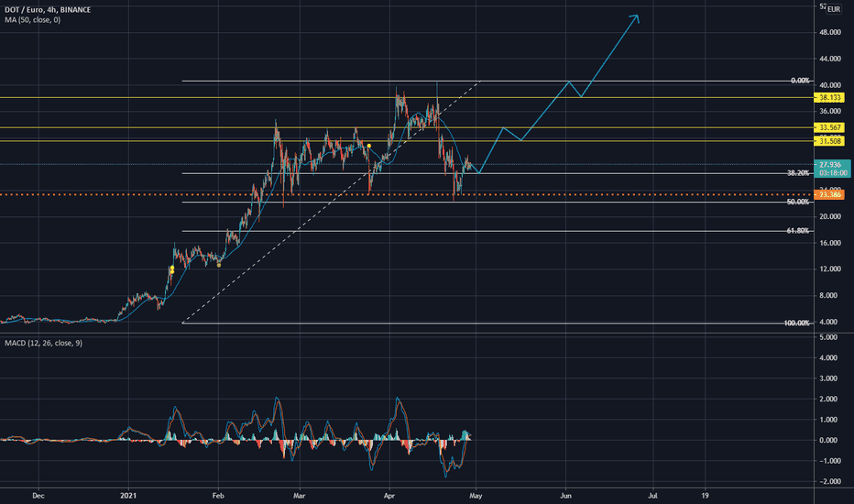
Task: Click the 19 label on time axis
Action: coord(705,496)
